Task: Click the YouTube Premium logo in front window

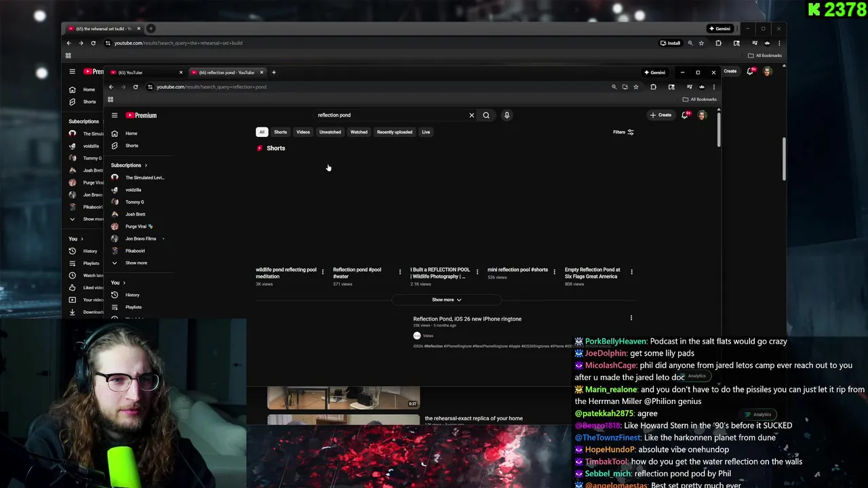Action: [141, 115]
